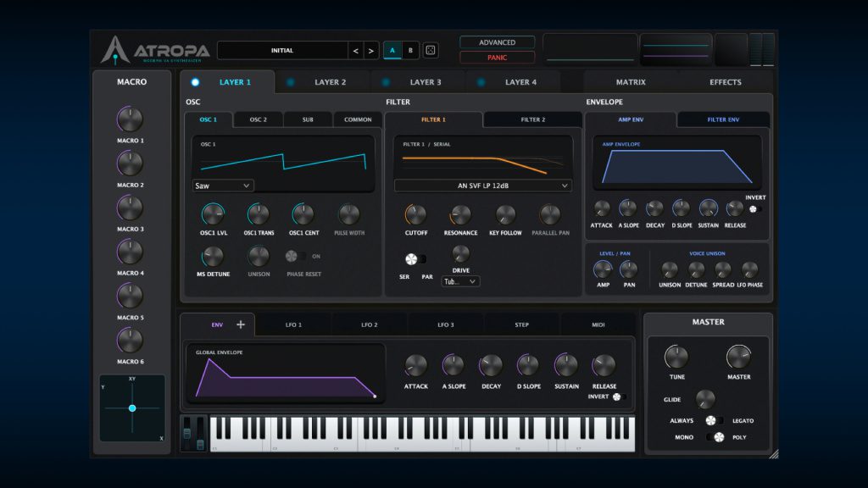Click the OSC1 LVL knob
This screenshot has width=868, height=488.
[213, 214]
